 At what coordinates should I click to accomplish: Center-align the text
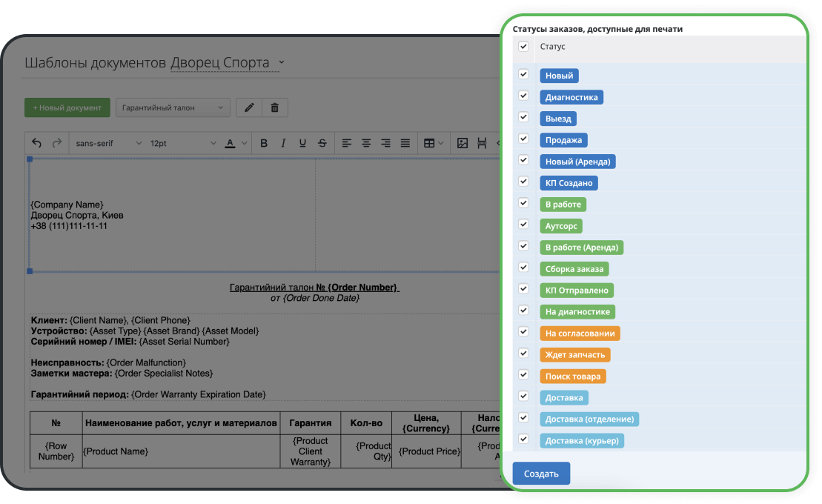pos(366,143)
